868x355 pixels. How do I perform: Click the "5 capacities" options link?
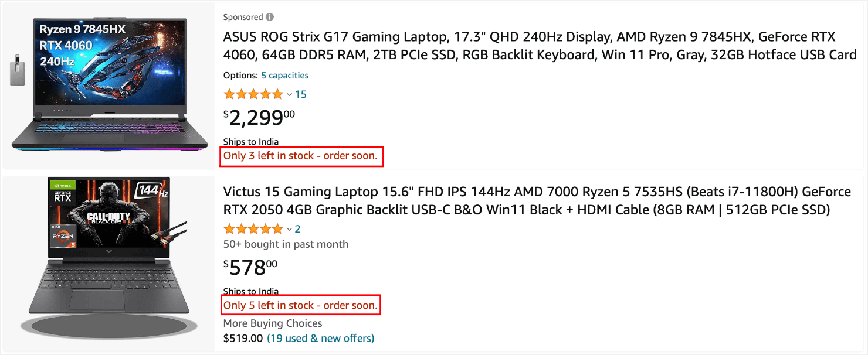285,76
